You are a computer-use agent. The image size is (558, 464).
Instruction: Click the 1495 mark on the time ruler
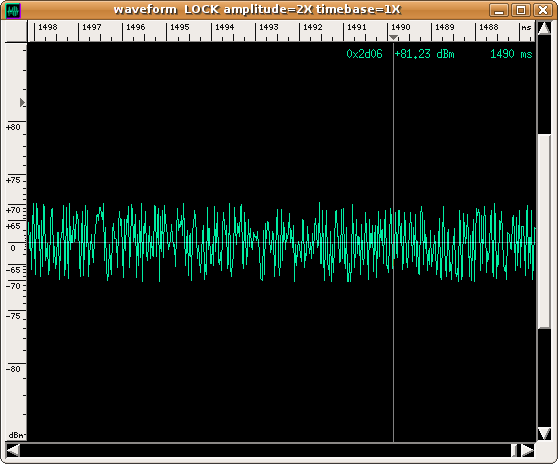(x=179, y=27)
